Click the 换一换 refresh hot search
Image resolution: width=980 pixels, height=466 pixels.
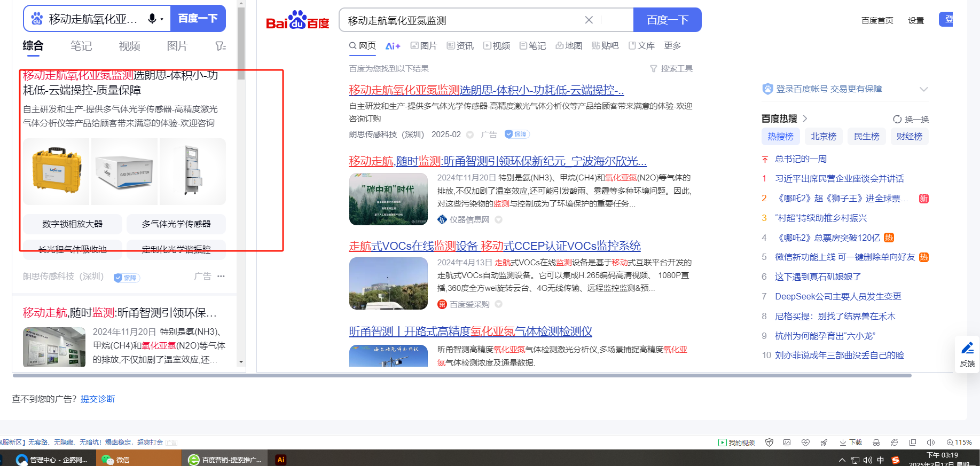911,119
